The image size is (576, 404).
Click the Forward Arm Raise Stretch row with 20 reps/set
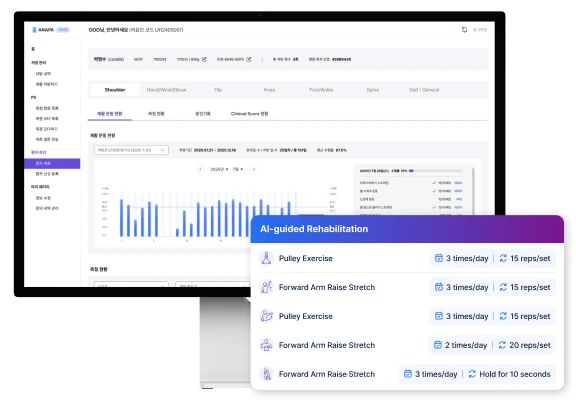tap(407, 345)
